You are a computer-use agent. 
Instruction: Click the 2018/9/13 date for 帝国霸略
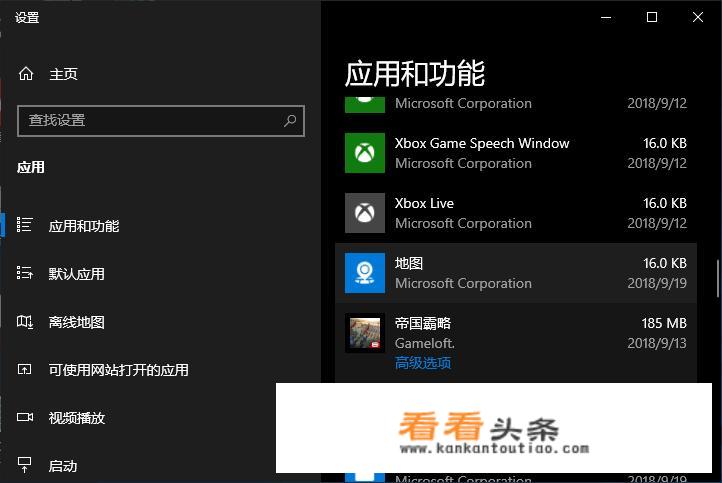click(x=657, y=343)
